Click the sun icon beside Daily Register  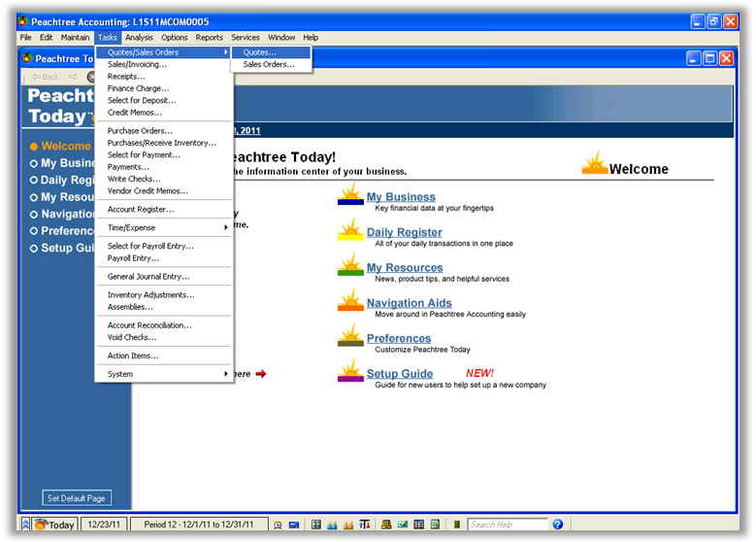[x=350, y=229]
